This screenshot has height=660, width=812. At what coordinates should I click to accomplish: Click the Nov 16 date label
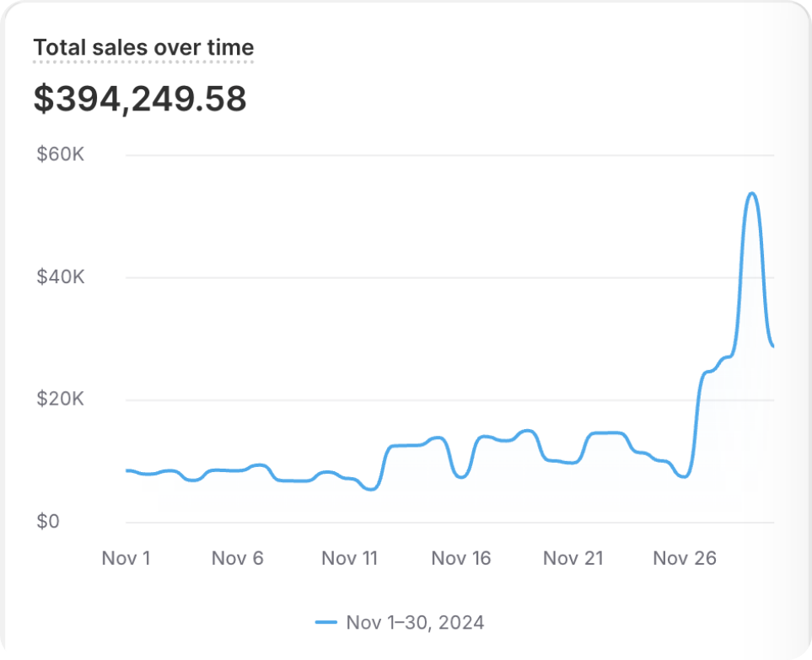pos(461,558)
